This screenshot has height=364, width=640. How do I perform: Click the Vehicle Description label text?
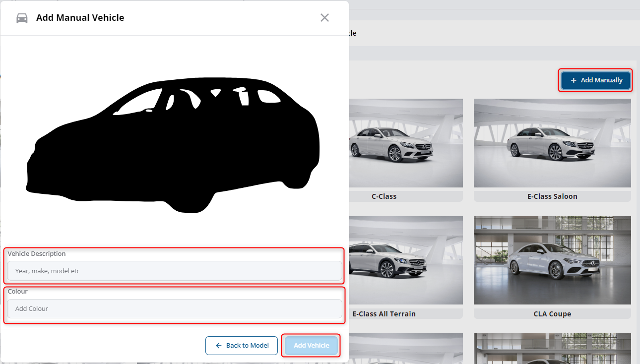click(37, 253)
